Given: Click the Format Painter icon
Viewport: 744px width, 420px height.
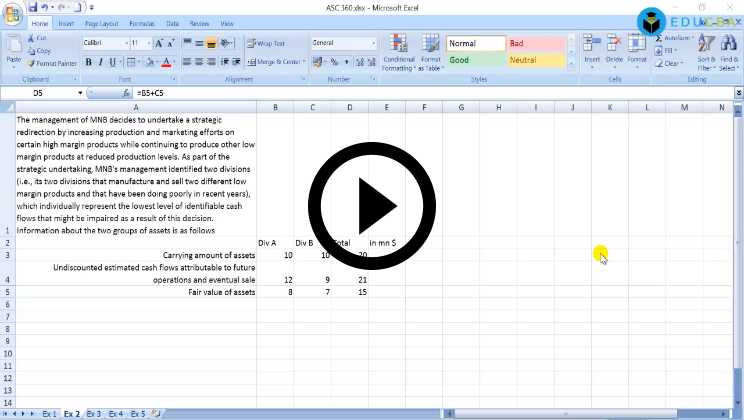Looking at the screenshot, I should coord(32,63).
